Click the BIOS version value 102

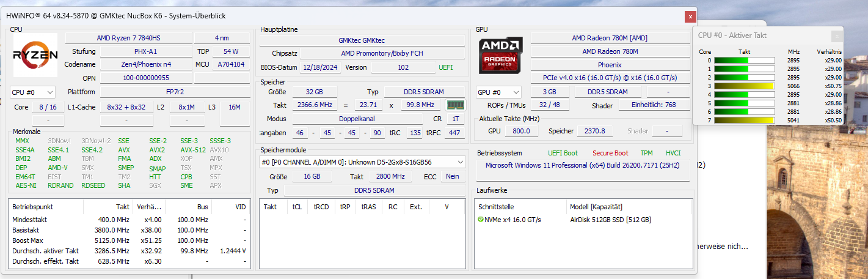coord(403,67)
